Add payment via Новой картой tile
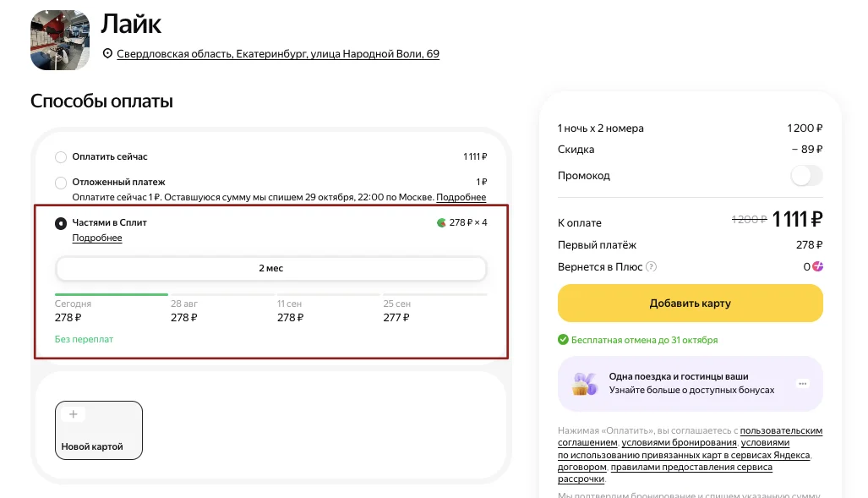 coord(99,430)
